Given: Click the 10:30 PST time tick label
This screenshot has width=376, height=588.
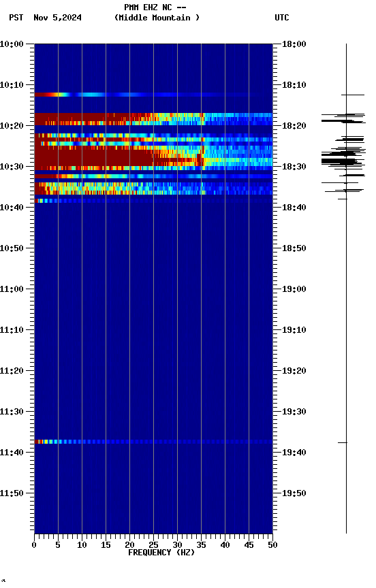Looking at the screenshot, I should (12, 167).
